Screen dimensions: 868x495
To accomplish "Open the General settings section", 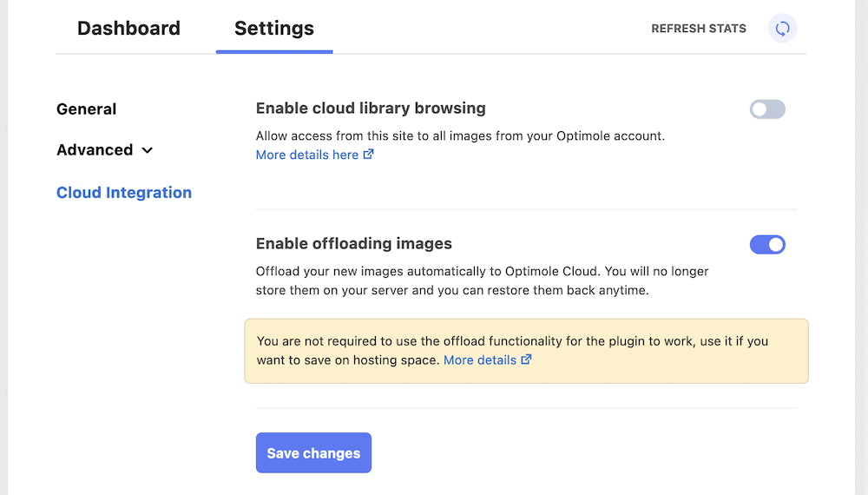I will (x=86, y=109).
